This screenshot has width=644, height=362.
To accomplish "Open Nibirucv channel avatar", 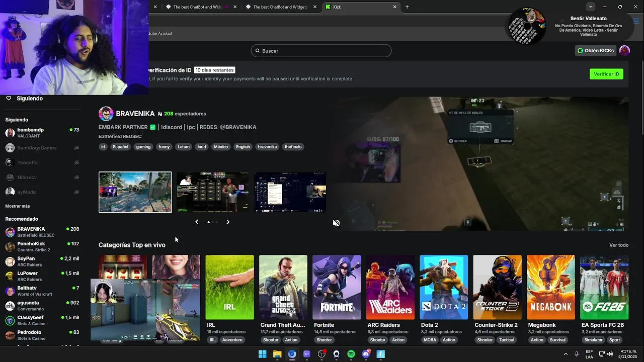I will 10,177.
